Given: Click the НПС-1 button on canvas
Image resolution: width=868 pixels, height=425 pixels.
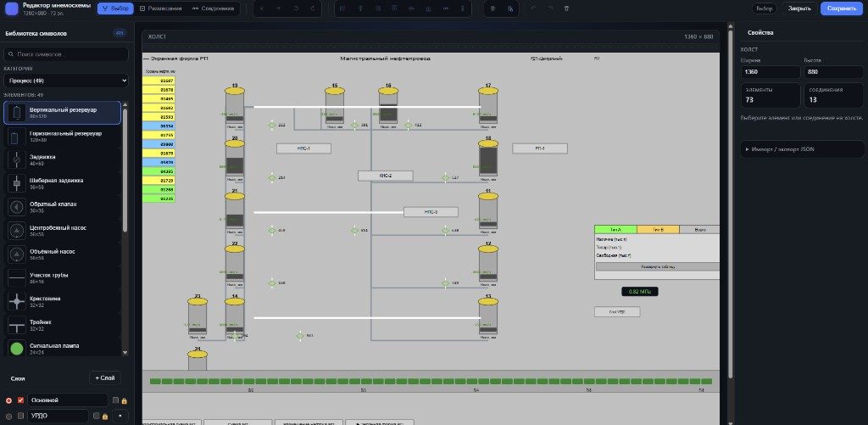Looking at the screenshot, I should click(x=304, y=148).
